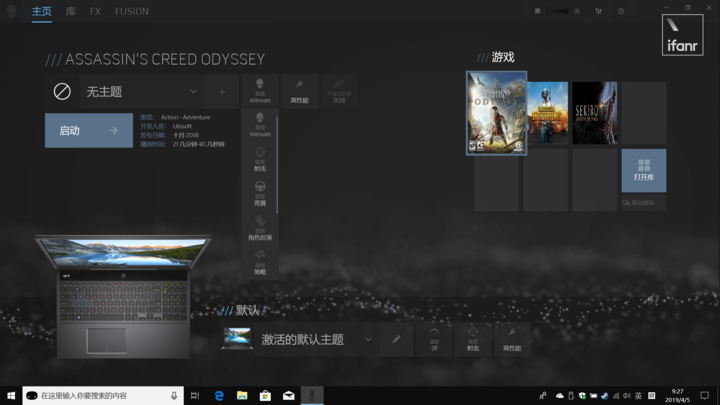Click the OneDrive cloud tray icon
Image resolution: width=720 pixels, height=405 pixels.
pyautogui.click(x=560, y=395)
